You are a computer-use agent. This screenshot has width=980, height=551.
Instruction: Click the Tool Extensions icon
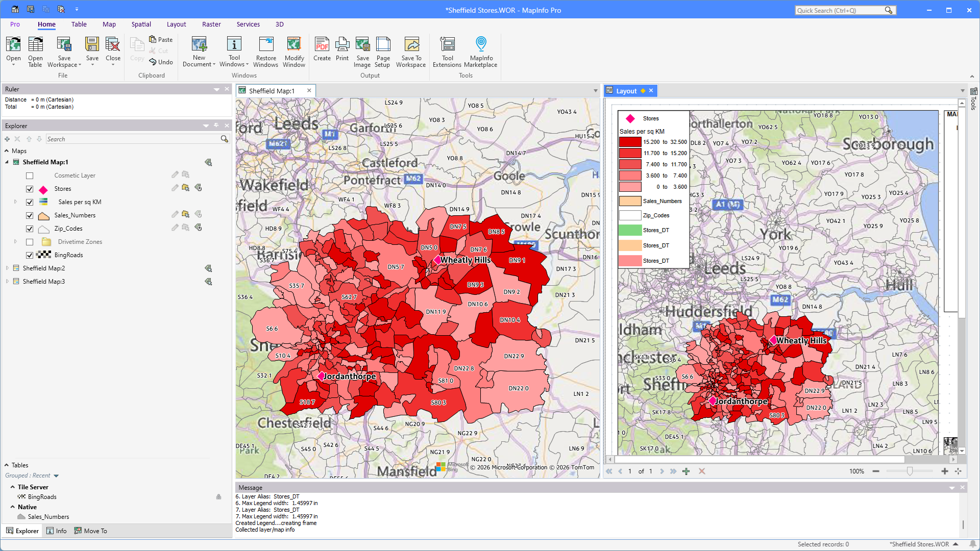coord(447,45)
